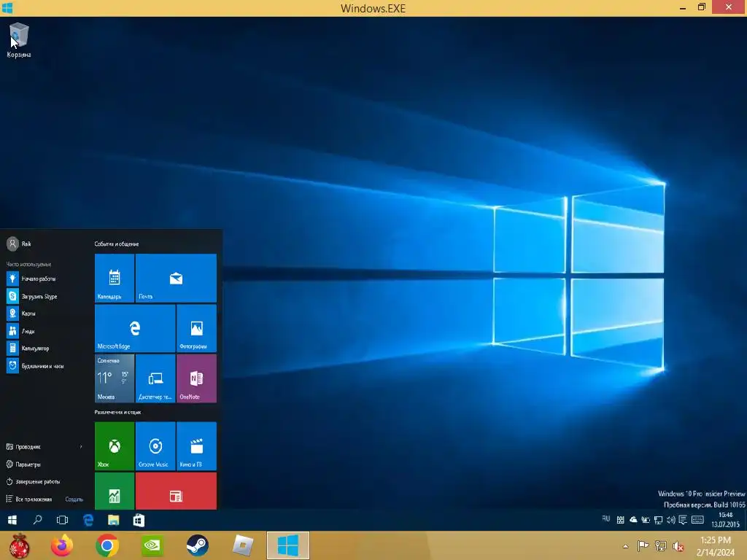Expand the Проводник submenu arrow

[x=81, y=447]
